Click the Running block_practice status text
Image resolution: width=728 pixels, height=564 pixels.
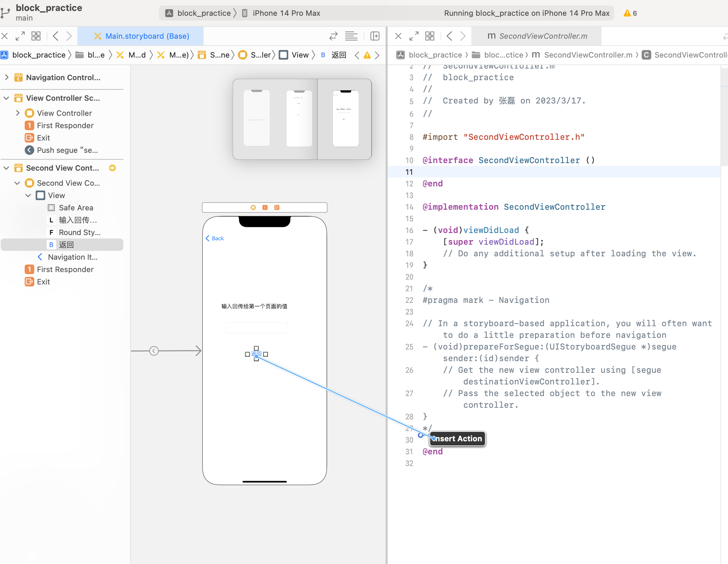click(x=527, y=13)
